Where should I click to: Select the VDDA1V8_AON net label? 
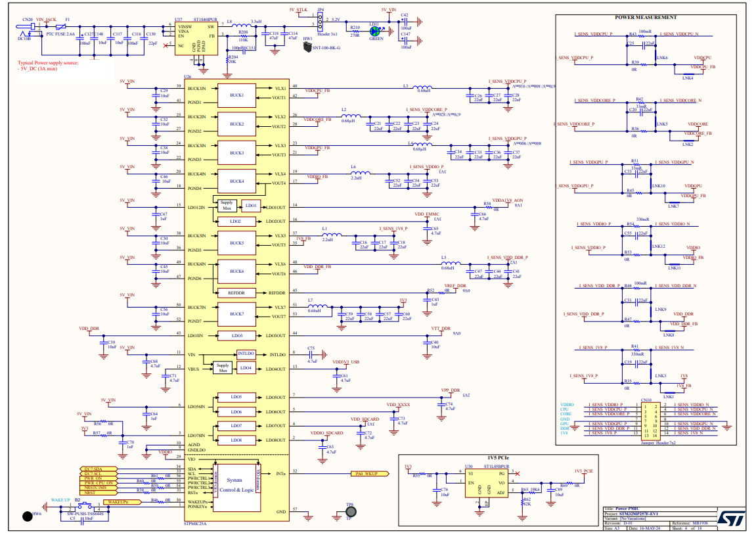(x=508, y=200)
